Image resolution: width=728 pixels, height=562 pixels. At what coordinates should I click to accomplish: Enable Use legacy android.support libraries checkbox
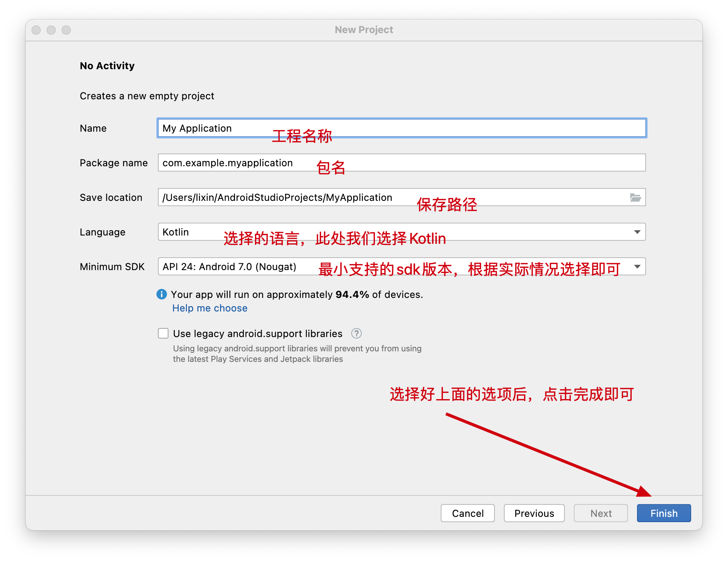[163, 333]
